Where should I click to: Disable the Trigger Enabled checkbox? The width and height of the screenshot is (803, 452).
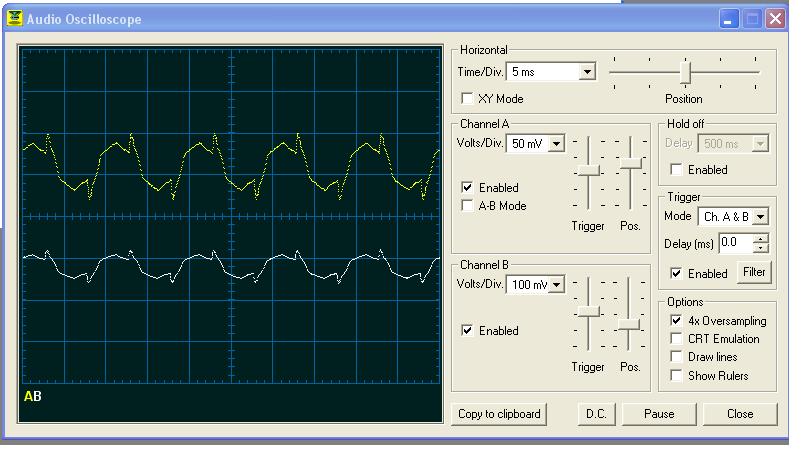click(677, 273)
